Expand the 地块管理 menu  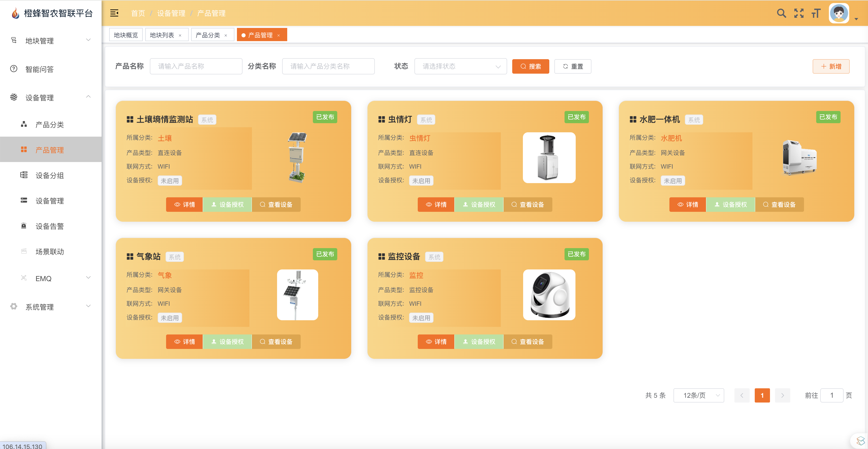tap(51, 41)
